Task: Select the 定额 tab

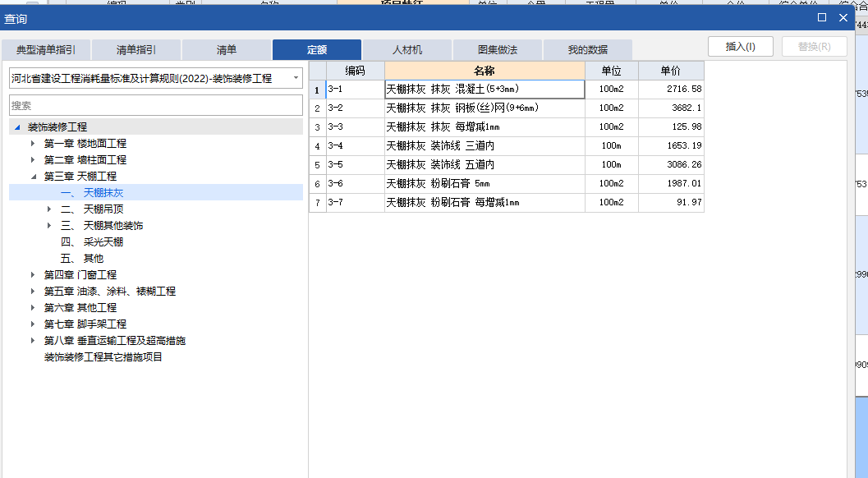Action: 316,49
